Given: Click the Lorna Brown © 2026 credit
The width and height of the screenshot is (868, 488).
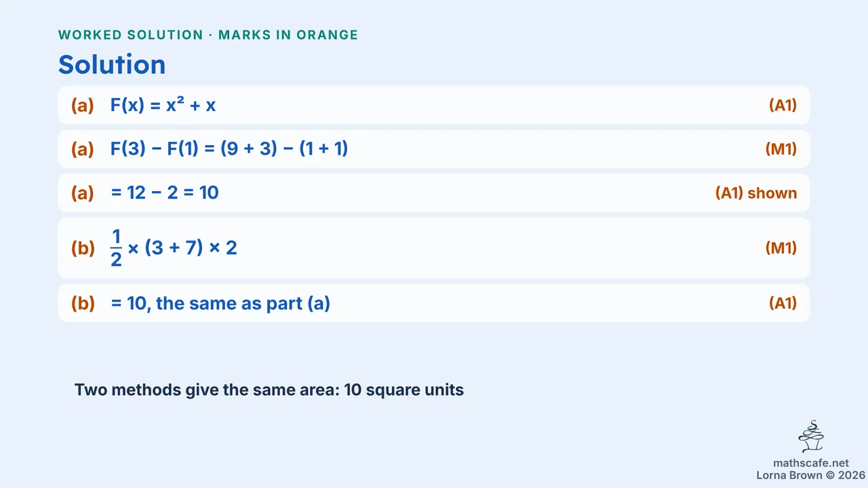Looking at the screenshot, I should (810, 475).
